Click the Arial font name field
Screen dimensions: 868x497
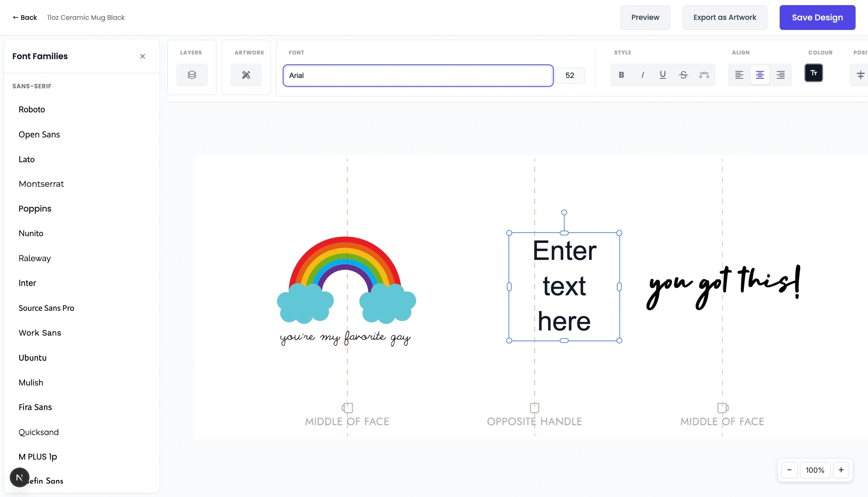pyautogui.click(x=418, y=75)
